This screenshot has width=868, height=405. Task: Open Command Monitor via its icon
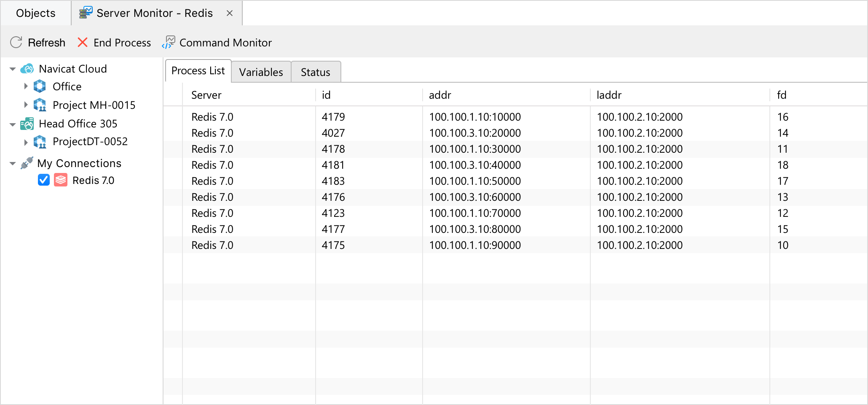[x=168, y=42]
